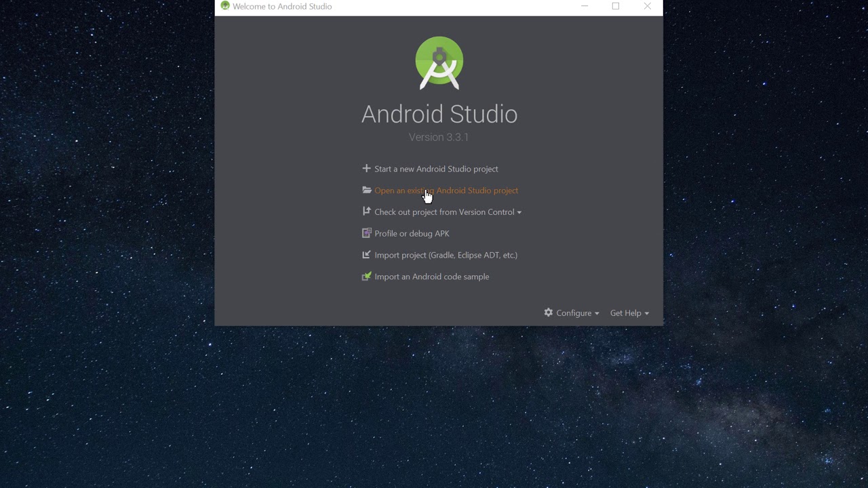Click the Configure gear icon
The image size is (868, 488).
[x=549, y=312]
